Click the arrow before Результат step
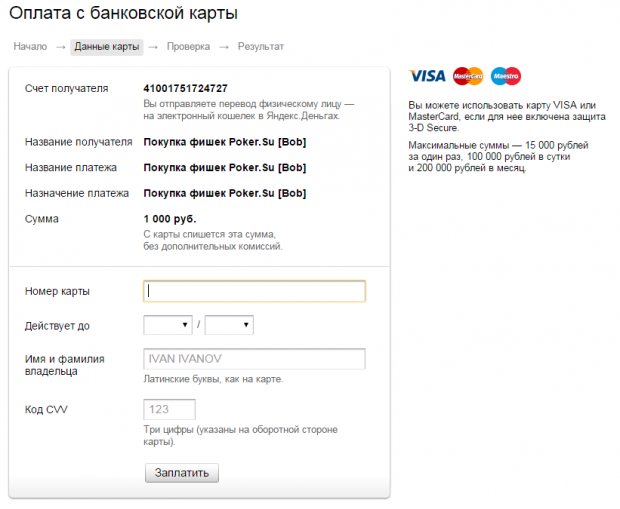 (x=224, y=47)
